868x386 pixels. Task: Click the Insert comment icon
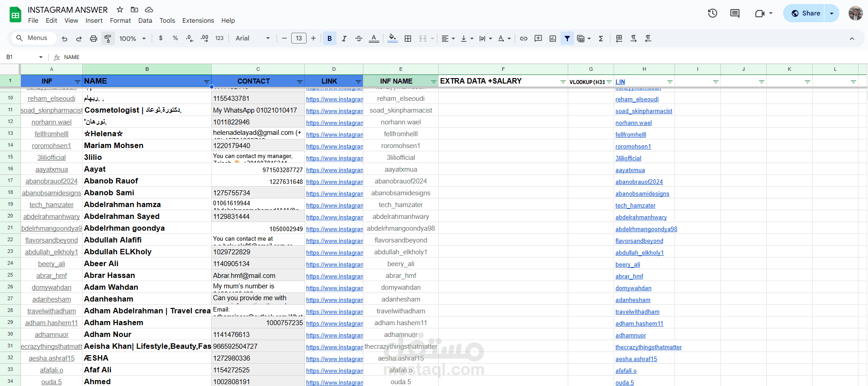(538, 39)
